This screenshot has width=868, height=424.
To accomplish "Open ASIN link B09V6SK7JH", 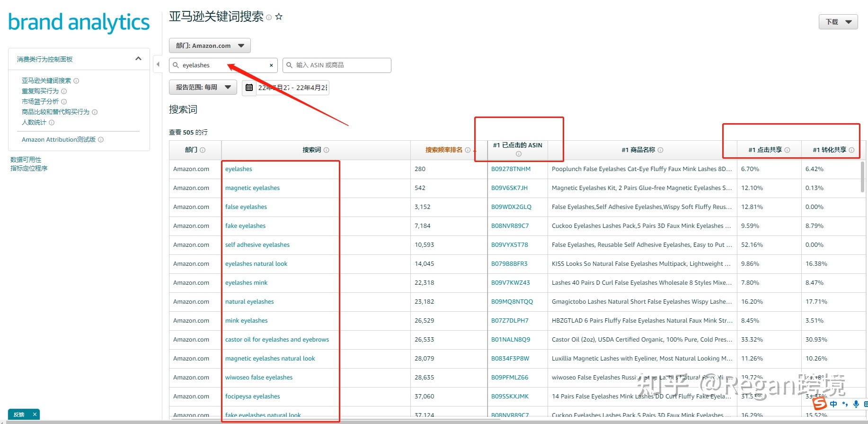I will (x=509, y=188).
